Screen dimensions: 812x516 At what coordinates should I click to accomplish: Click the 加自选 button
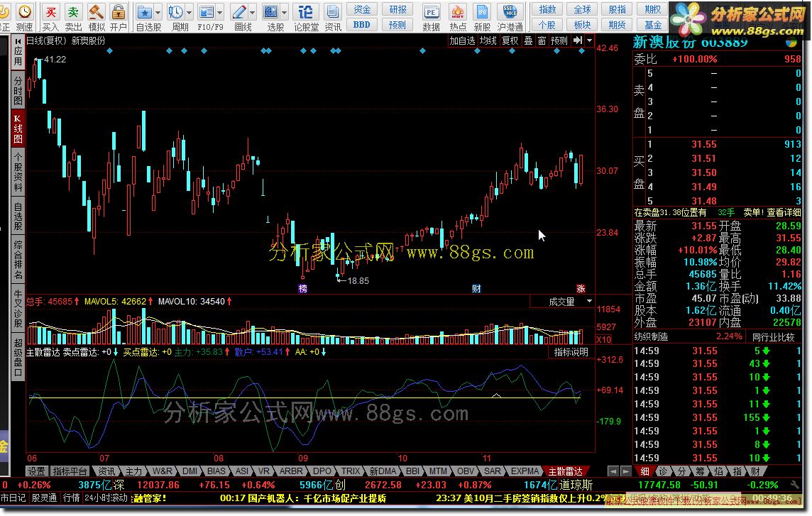[x=462, y=40]
